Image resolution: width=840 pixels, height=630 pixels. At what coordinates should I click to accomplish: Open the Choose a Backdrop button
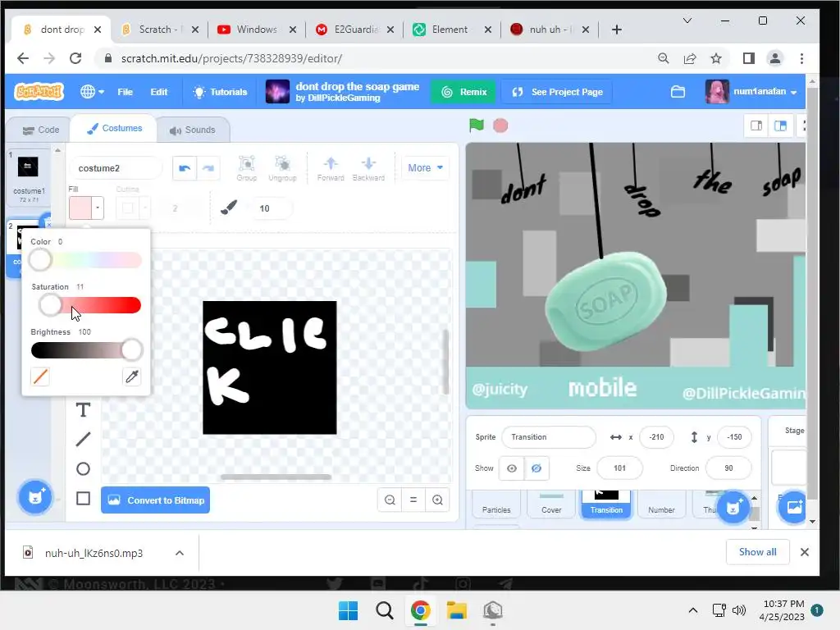[794, 506]
